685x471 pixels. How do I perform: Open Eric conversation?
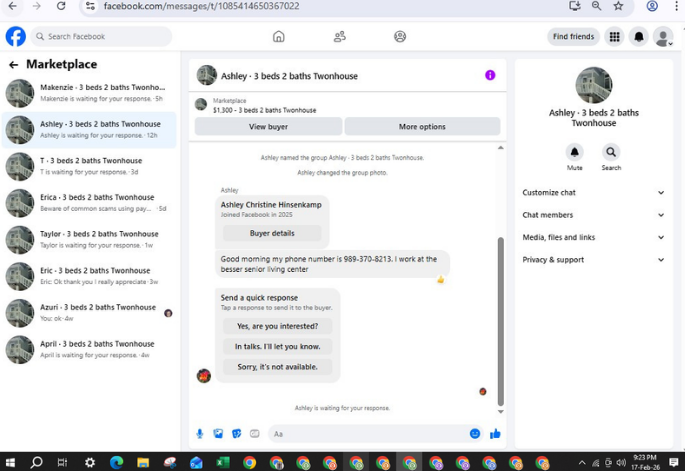point(89,277)
